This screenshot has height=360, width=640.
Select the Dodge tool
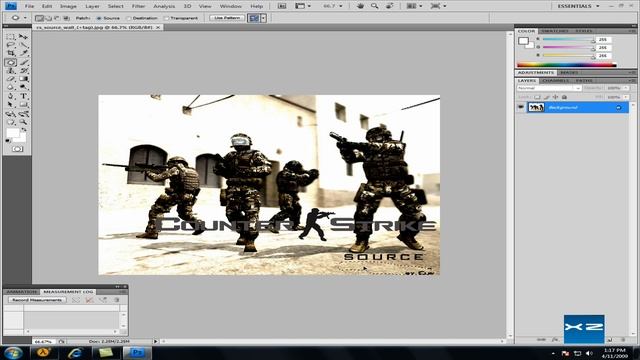[23, 87]
